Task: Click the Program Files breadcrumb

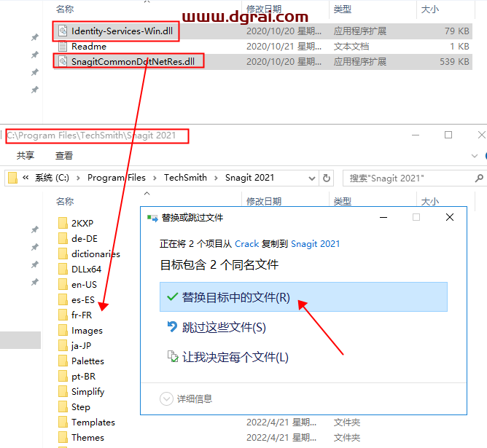Action: click(x=117, y=178)
